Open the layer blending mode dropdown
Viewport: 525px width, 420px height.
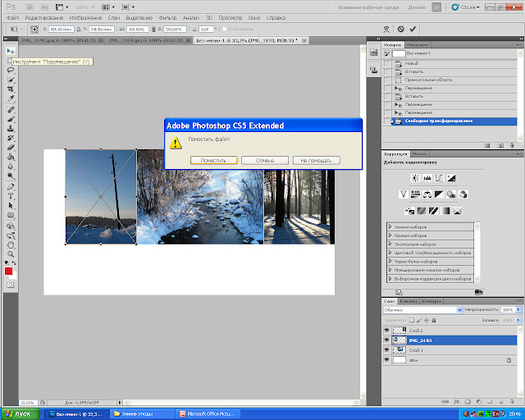[423, 310]
